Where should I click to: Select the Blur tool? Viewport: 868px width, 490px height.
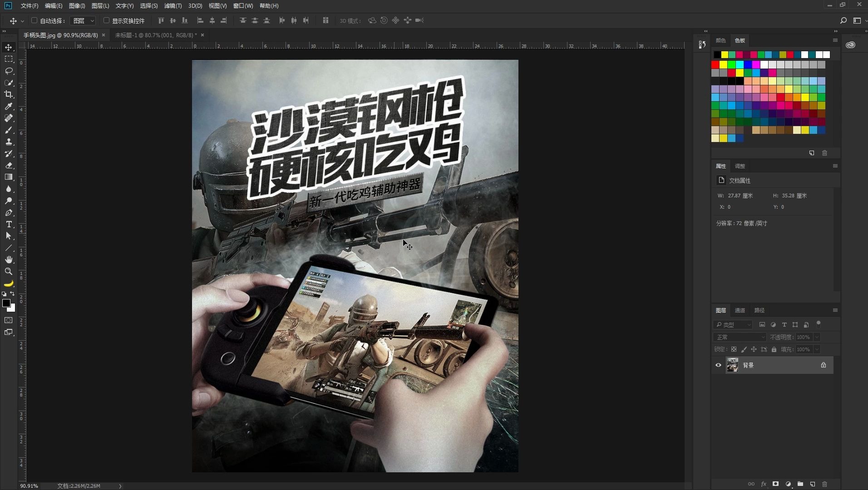coord(9,189)
